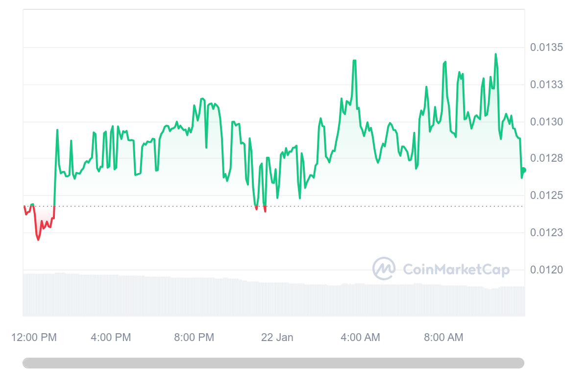Click the 8:00 AM time axis label
Screen dimensions: 588x392
[x=443, y=338]
